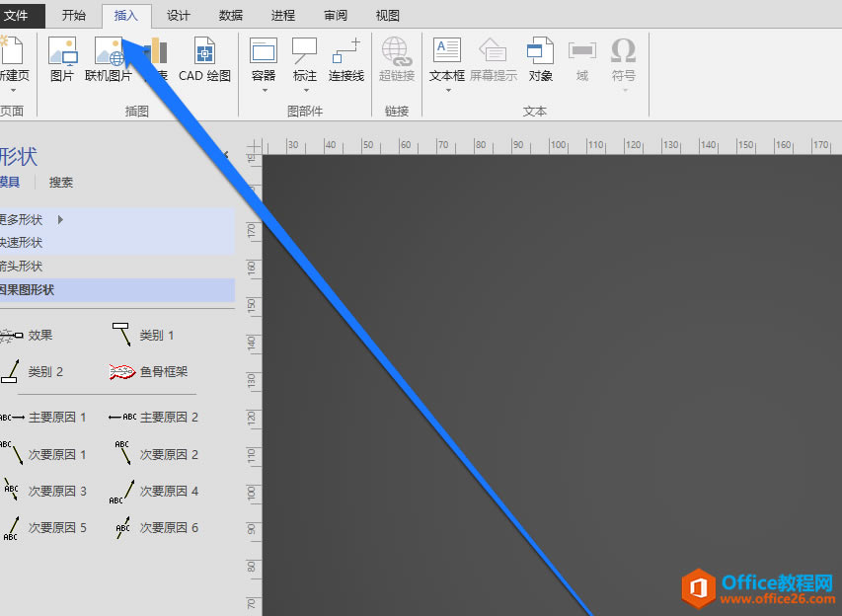Image resolution: width=842 pixels, height=616 pixels.
Task: Select the 箭头形状 stencil
Action: 22,267
